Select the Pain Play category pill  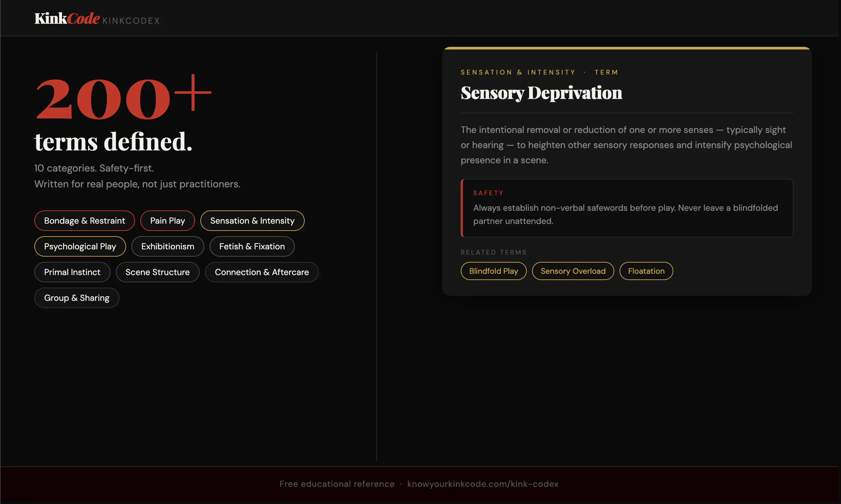(168, 221)
